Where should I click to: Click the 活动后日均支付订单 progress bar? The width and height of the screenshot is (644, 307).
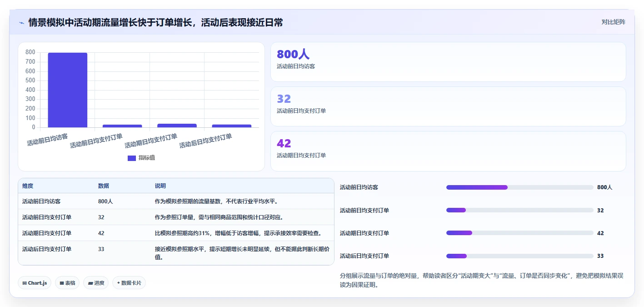(x=520, y=256)
